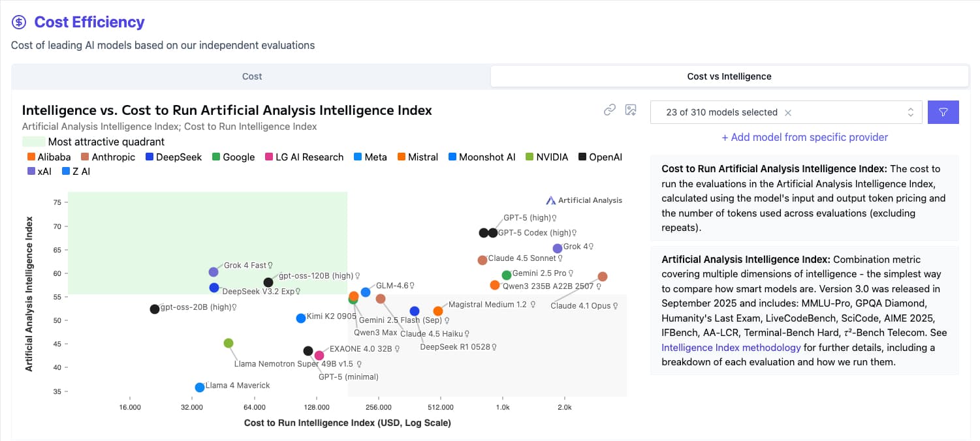
Task: Toggle the Google legend item
Action: tap(234, 157)
